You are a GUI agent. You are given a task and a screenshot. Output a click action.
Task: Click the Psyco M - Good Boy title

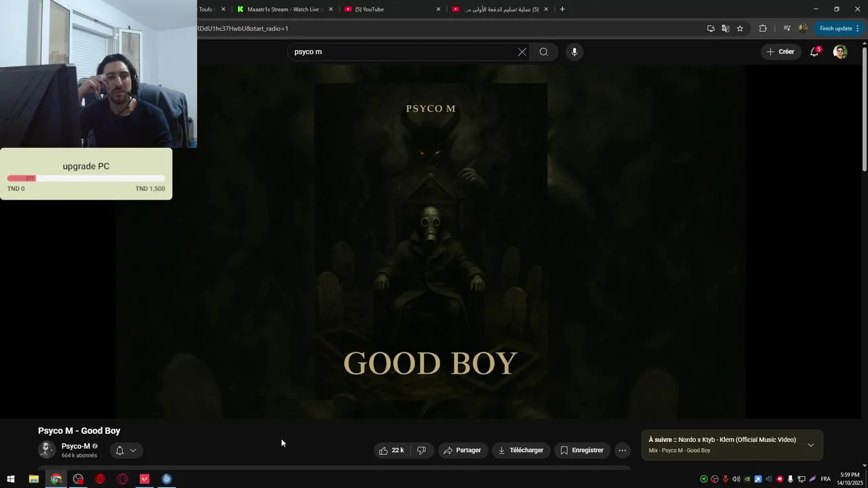pos(79,430)
